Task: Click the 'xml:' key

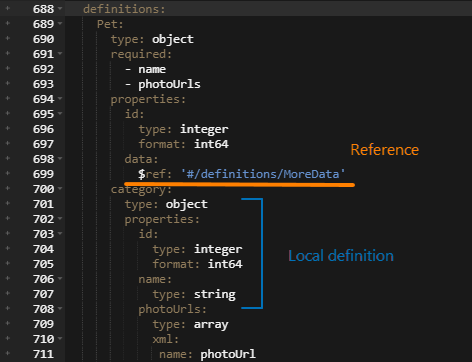Action: pos(166,339)
